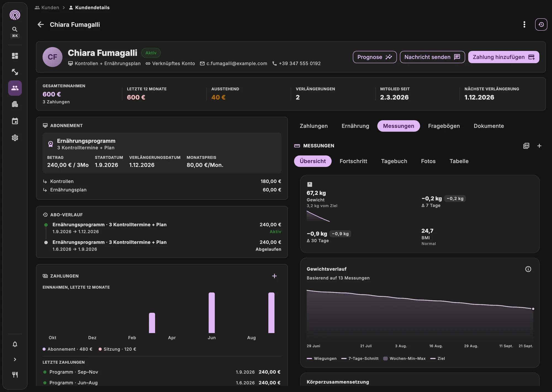
Task: Open the Prognose button
Action: [x=375, y=57]
